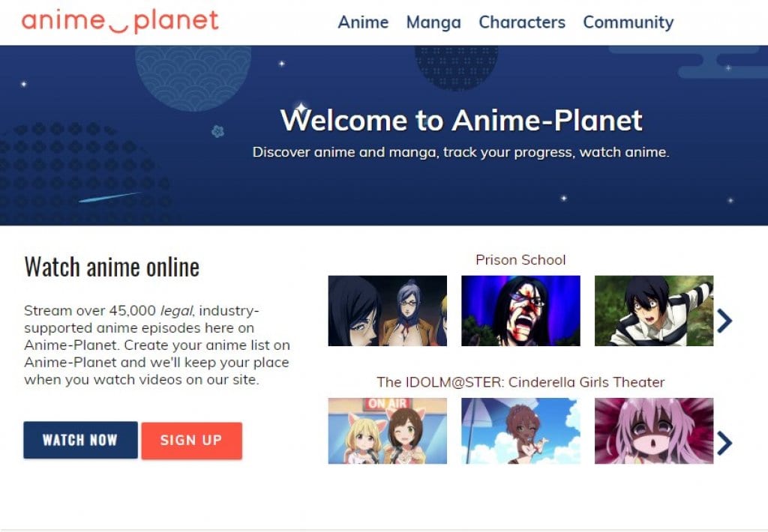The height and width of the screenshot is (532, 768).
Task: Open IDOLM@STER thumbnail with pink-haired girl
Action: tap(654, 431)
